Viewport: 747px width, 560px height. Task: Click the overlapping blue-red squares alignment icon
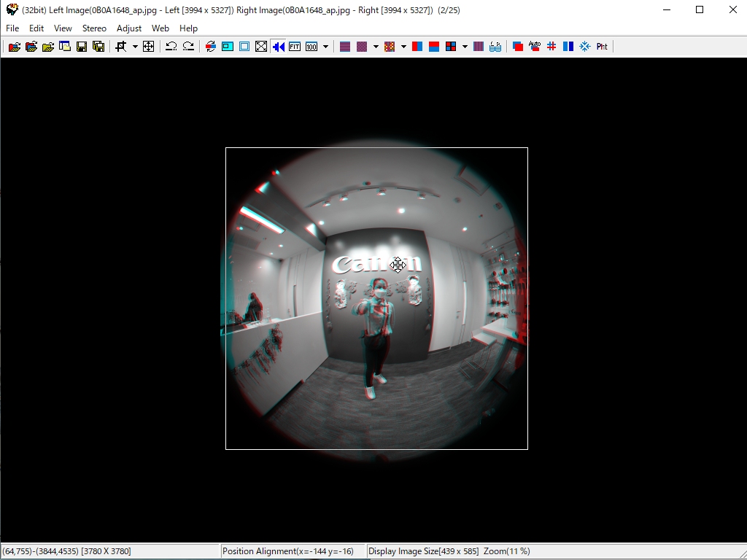point(518,46)
